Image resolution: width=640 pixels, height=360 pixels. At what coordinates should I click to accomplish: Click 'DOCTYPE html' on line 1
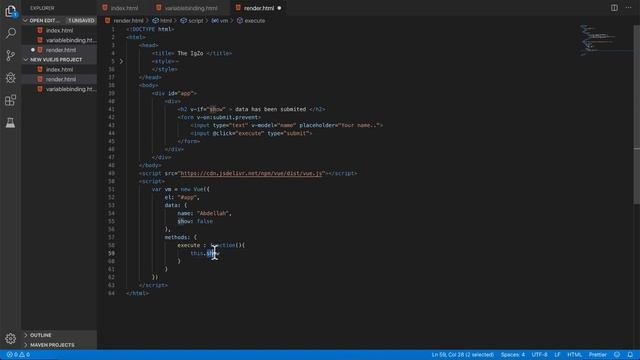(152, 29)
